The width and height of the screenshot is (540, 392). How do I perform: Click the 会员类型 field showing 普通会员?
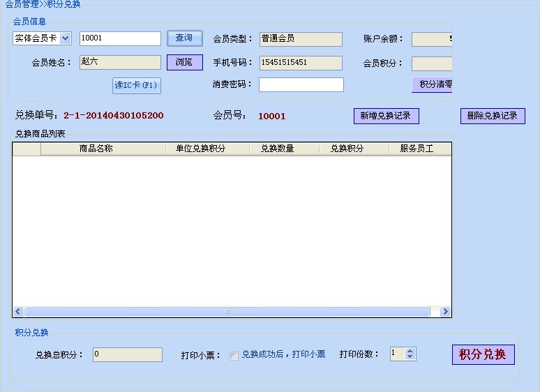click(301, 39)
